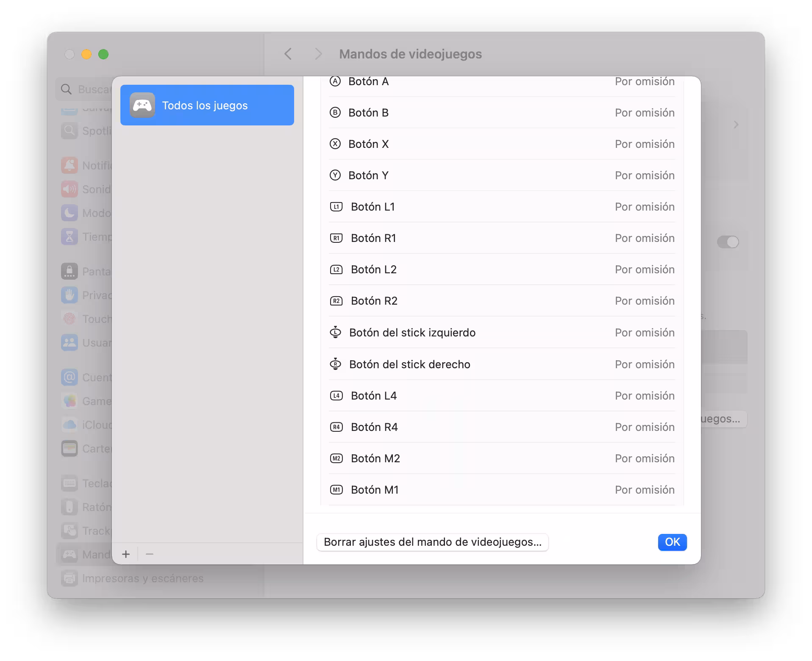Click the moon icon in sidebar
This screenshot has width=812, height=661.
click(x=70, y=213)
